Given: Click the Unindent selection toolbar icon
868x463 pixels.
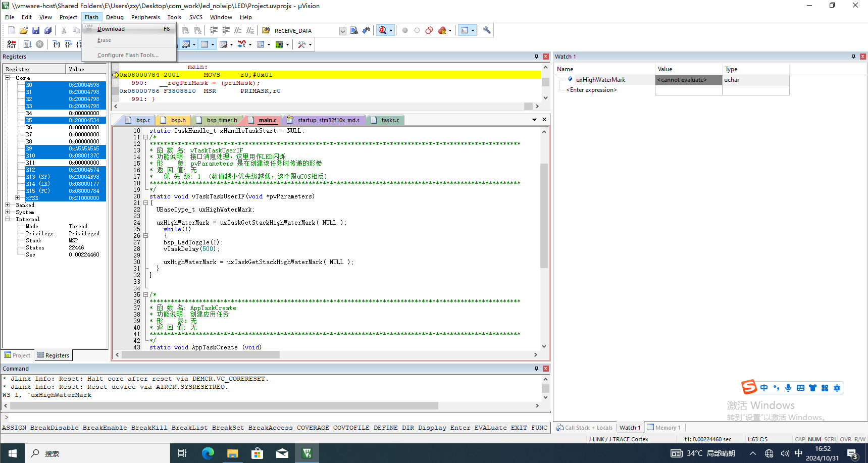Looking at the screenshot, I should [226, 30].
